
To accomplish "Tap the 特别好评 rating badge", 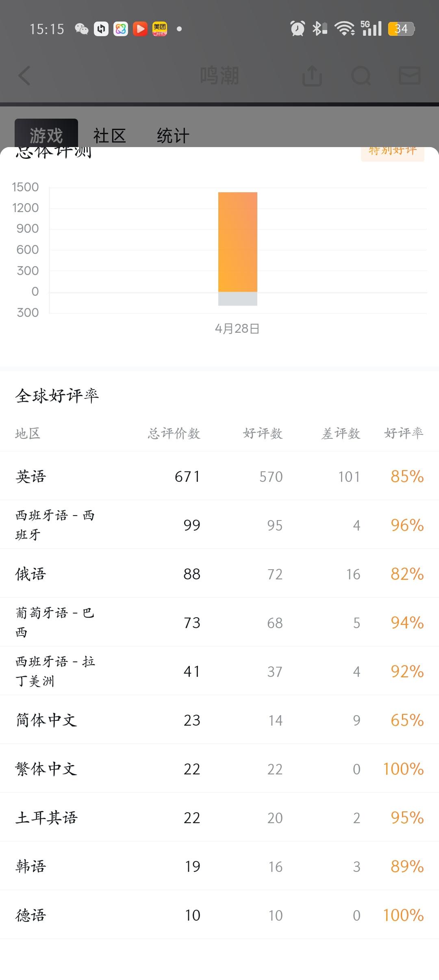I will click(x=393, y=152).
